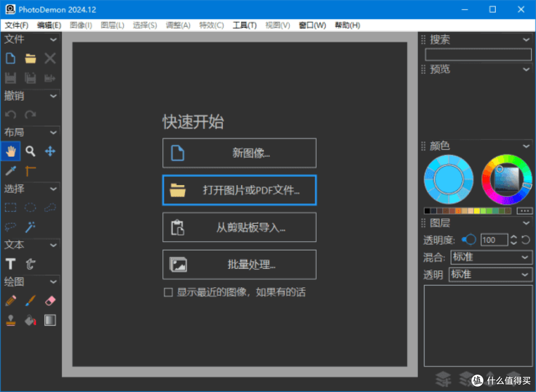
Task: Select the Pencil drawing tool
Action: click(10, 301)
